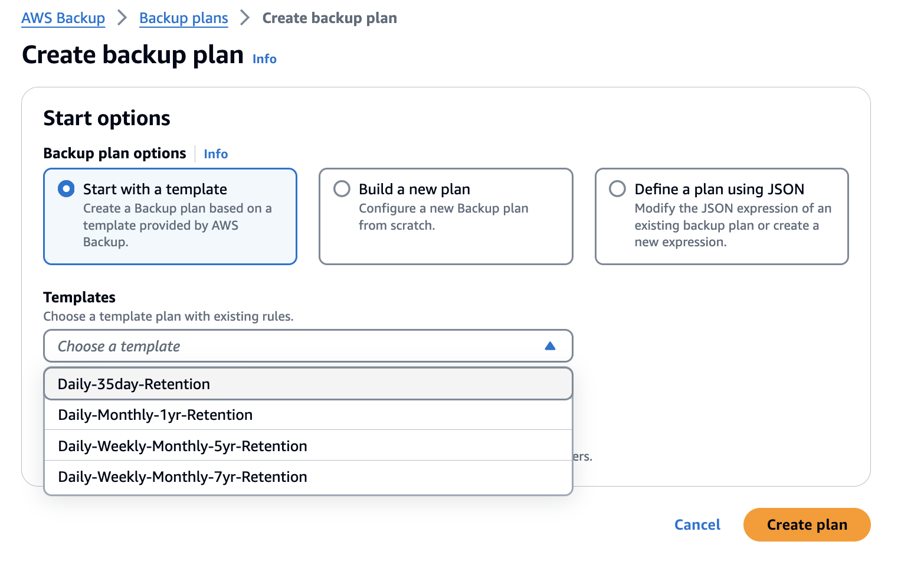Click the breadcrumb chevron after AWS Backup
924x574 pixels.
[122, 18]
